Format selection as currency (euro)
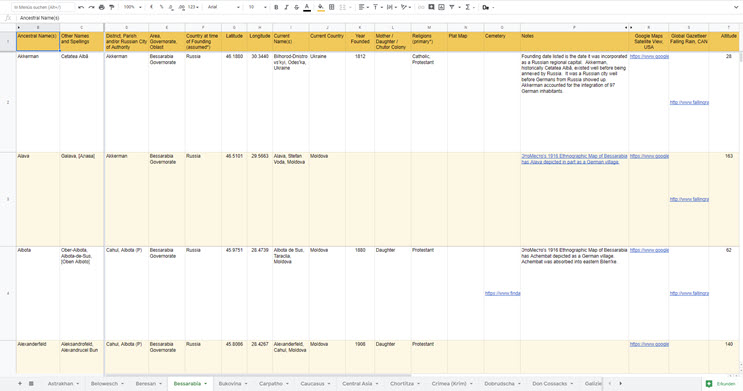Screen dimensions: 743x391 (x=151, y=7)
